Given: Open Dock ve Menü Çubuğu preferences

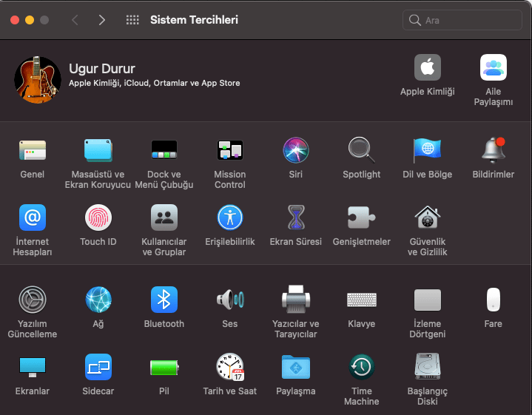Looking at the screenshot, I should pos(164,150).
